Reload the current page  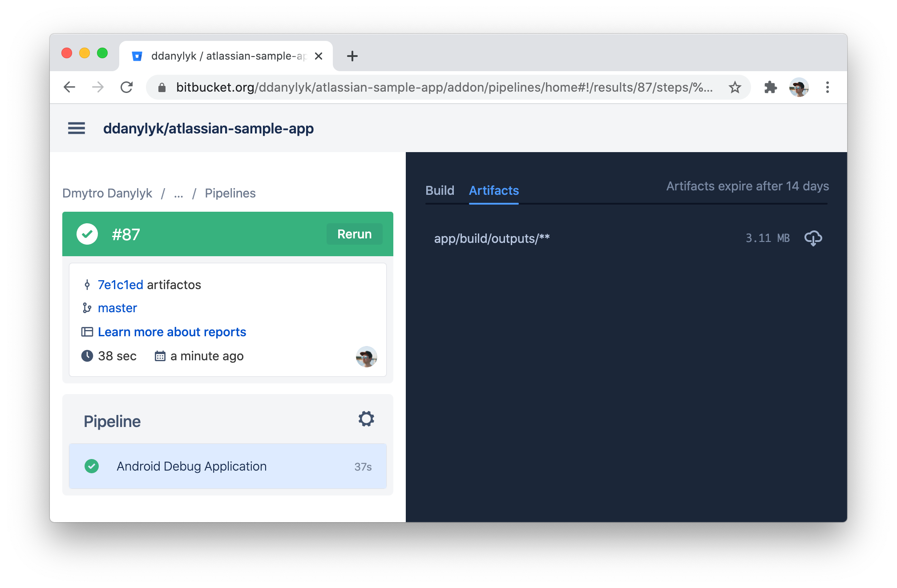pos(127,87)
